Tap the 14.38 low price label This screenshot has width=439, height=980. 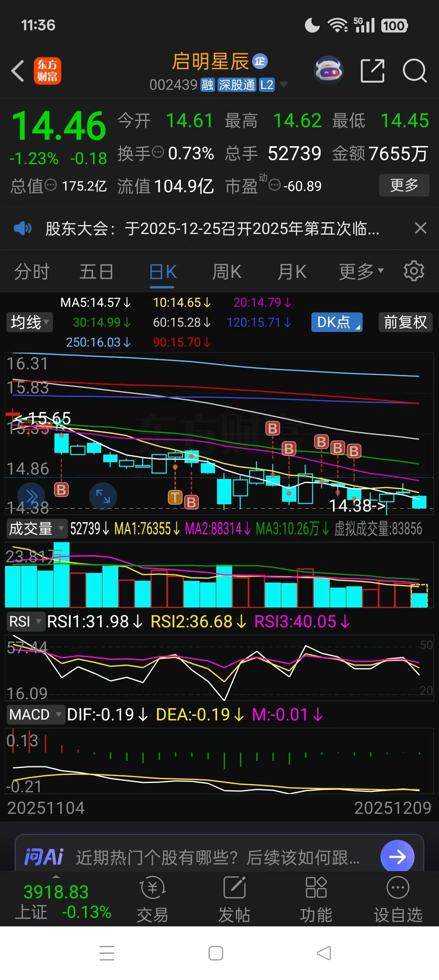(356, 506)
